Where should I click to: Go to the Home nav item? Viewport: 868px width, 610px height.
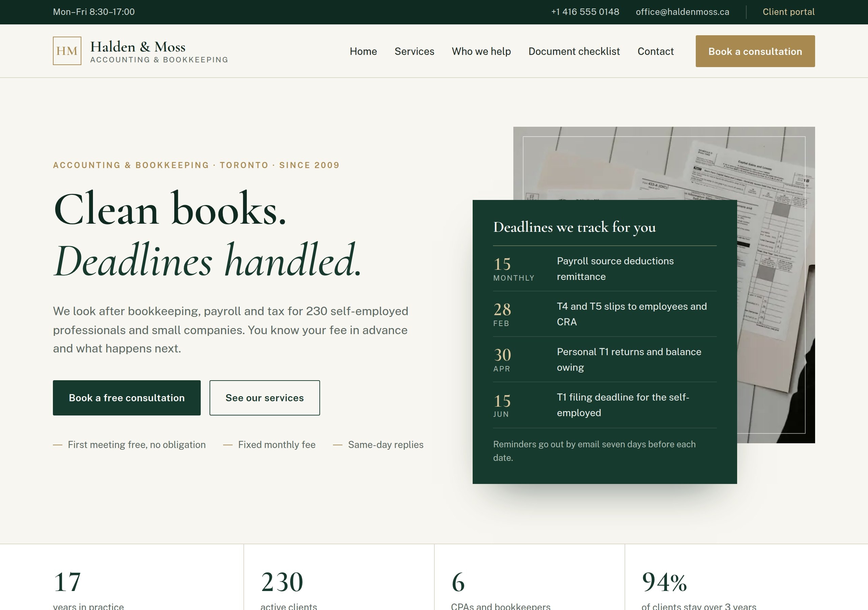pyautogui.click(x=363, y=52)
